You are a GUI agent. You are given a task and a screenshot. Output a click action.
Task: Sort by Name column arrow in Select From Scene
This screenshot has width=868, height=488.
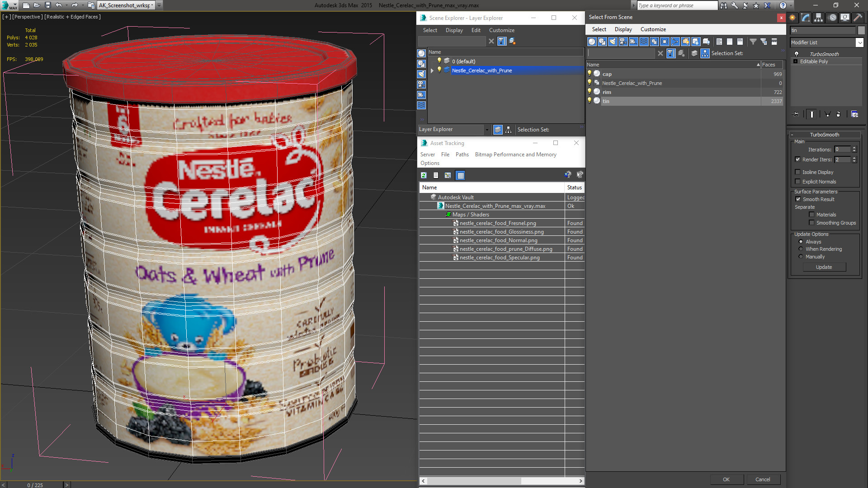(758, 65)
